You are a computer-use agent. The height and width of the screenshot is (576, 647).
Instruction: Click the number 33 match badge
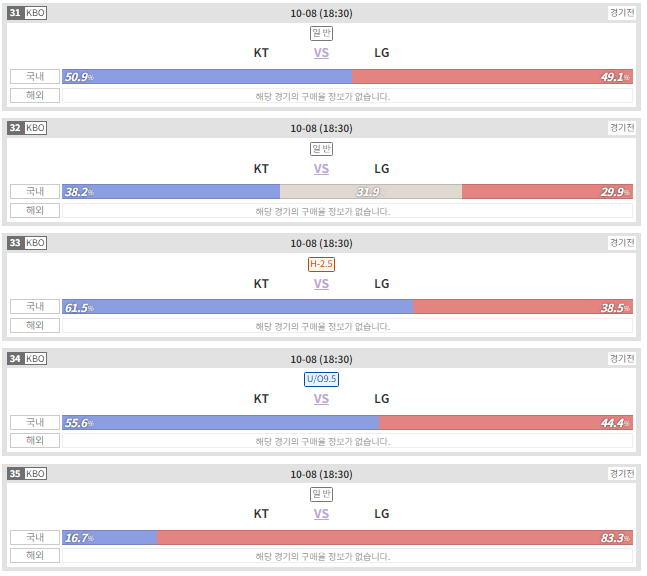[x=15, y=243]
